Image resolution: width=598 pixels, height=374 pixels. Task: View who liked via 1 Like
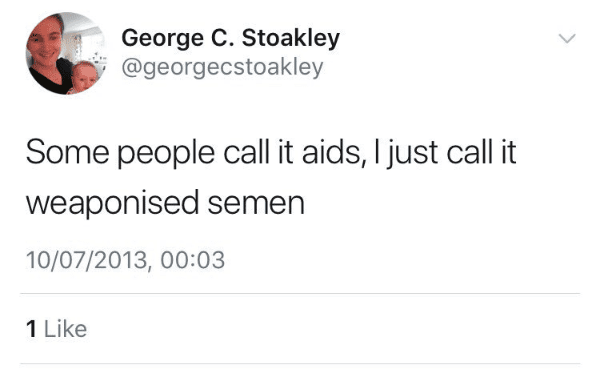coord(56,329)
